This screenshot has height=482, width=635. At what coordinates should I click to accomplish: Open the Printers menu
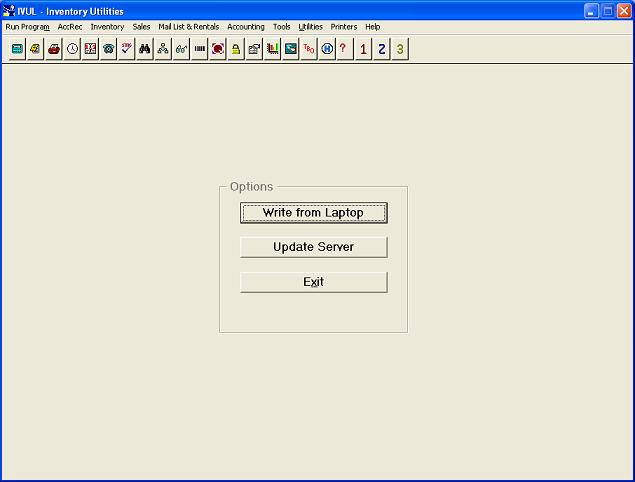click(x=344, y=27)
